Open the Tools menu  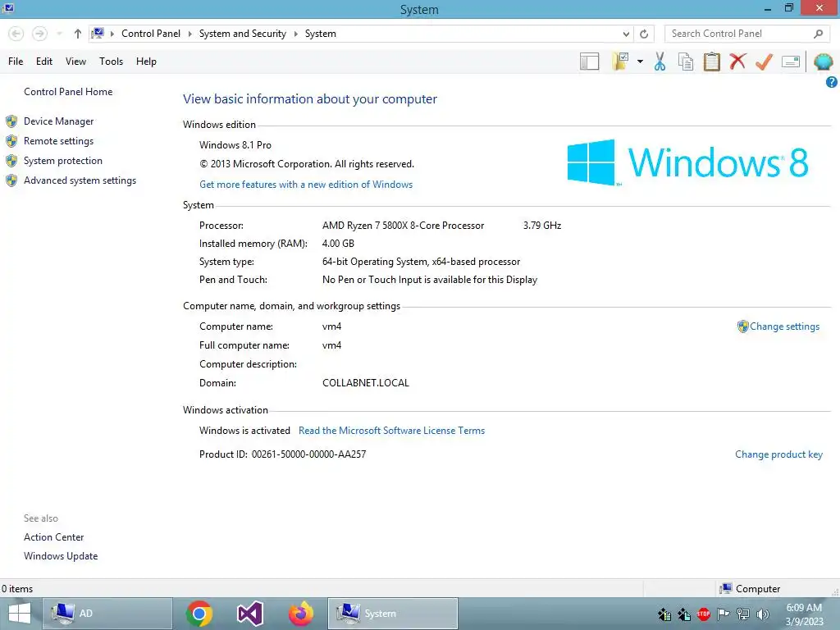click(111, 62)
